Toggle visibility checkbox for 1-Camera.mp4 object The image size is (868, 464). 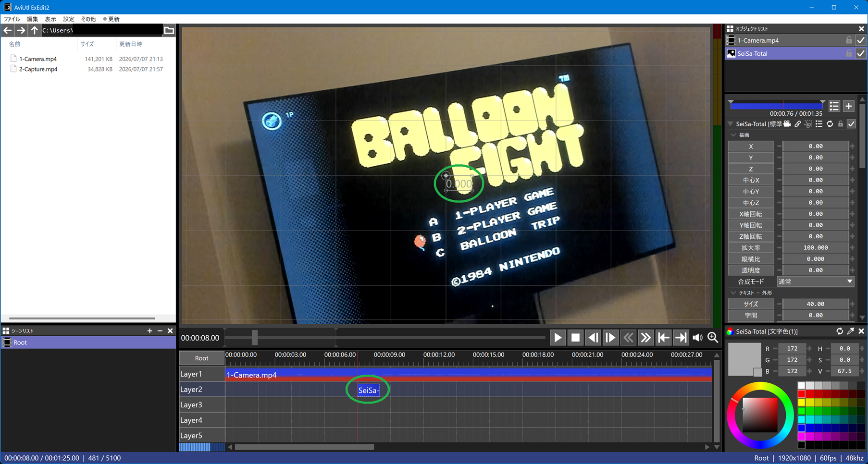tap(861, 40)
